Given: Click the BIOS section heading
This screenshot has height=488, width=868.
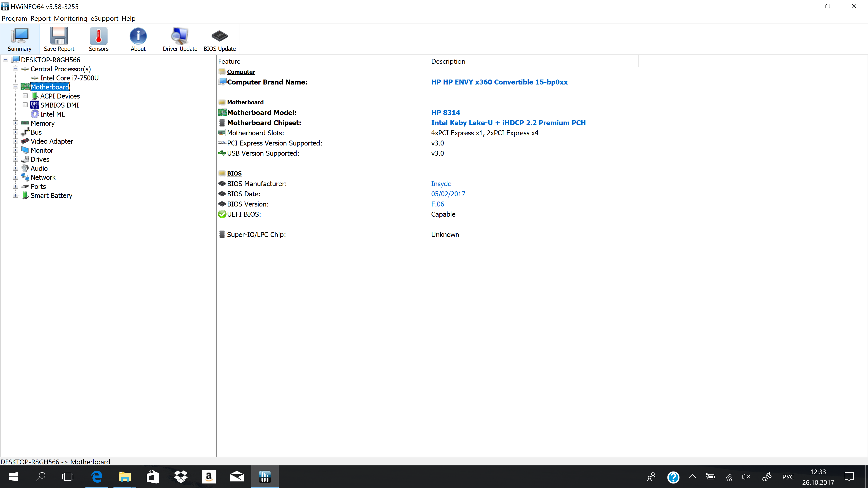Looking at the screenshot, I should (234, 174).
